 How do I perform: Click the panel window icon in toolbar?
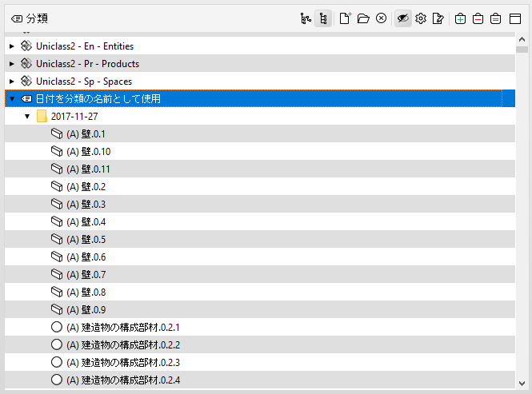515,18
